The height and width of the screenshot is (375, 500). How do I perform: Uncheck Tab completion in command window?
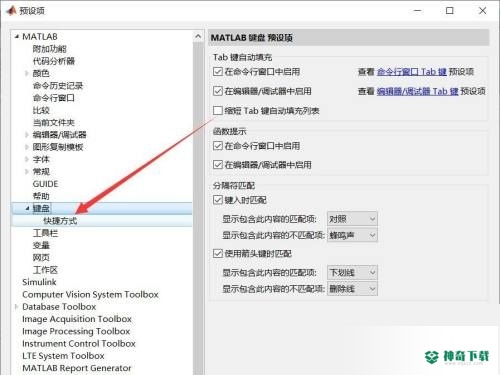click(218, 72)
